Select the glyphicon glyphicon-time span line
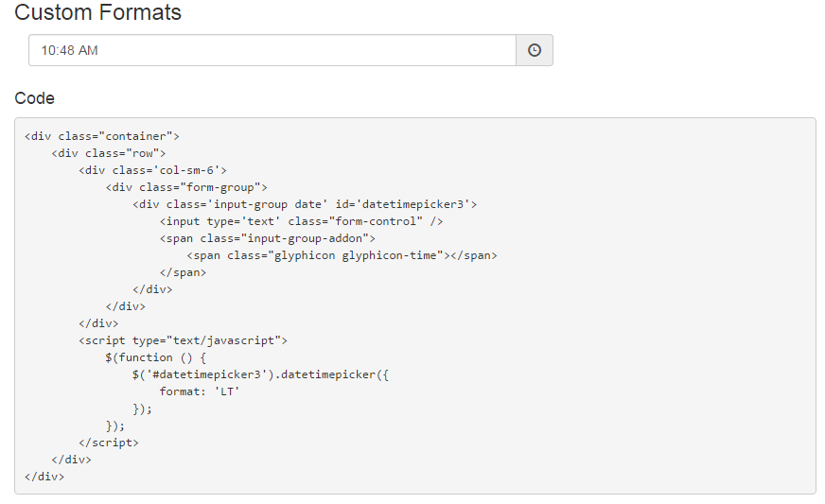This screenshot has width=825, height=504. 342,255
